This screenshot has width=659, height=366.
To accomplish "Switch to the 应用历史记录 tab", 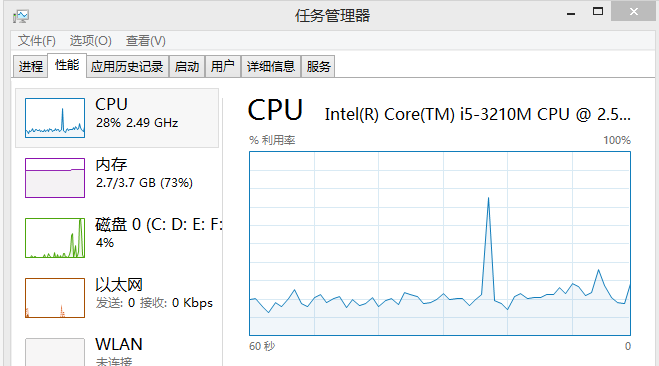I will point(127,66).
